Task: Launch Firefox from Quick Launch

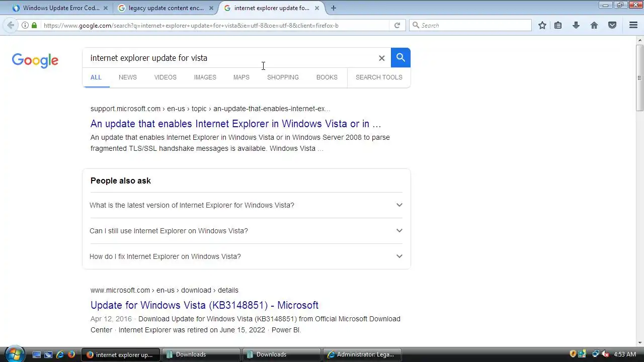Action: coord(71,354)
